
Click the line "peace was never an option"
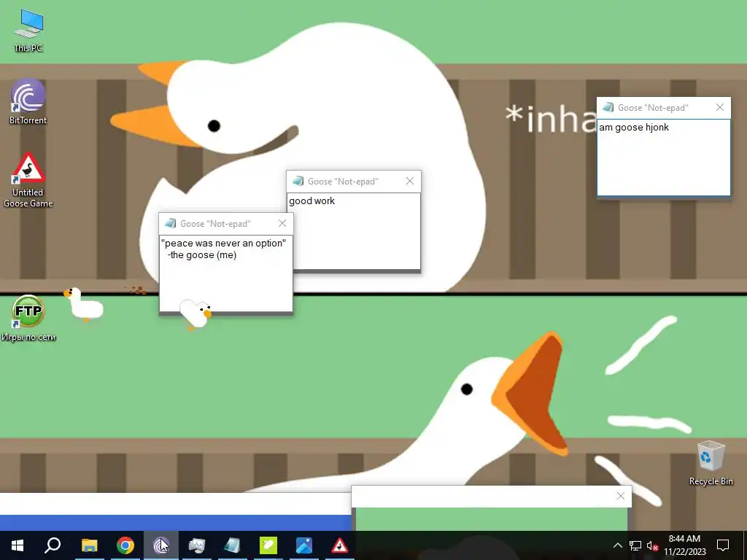[223, 243]
